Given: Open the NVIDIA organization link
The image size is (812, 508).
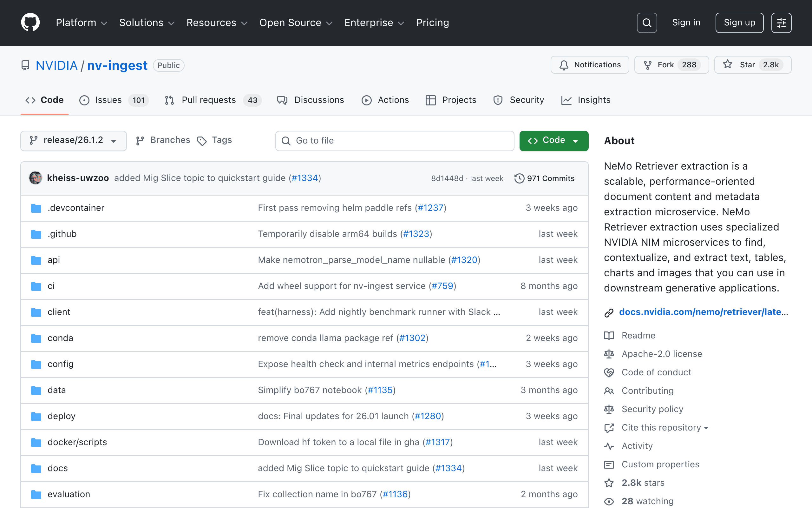Looking at the screenshot, I should click(x=57, y=65).
